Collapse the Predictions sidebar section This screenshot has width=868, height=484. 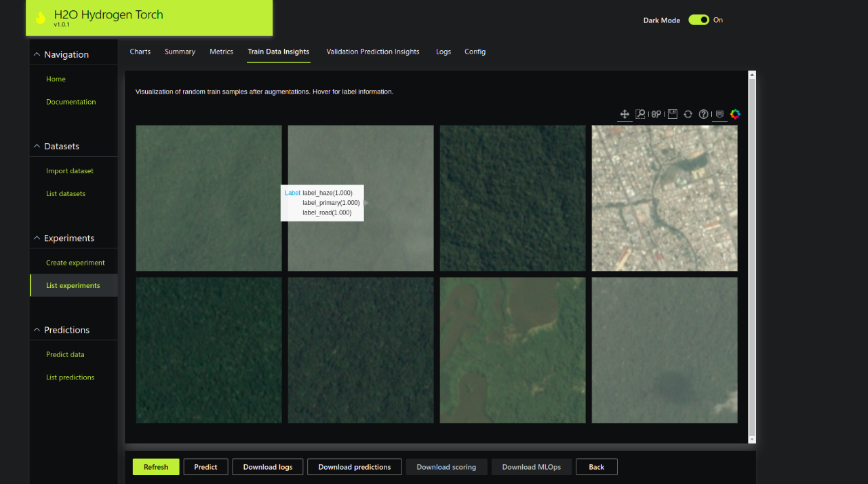pyautogui.click(x=37, y=330)
